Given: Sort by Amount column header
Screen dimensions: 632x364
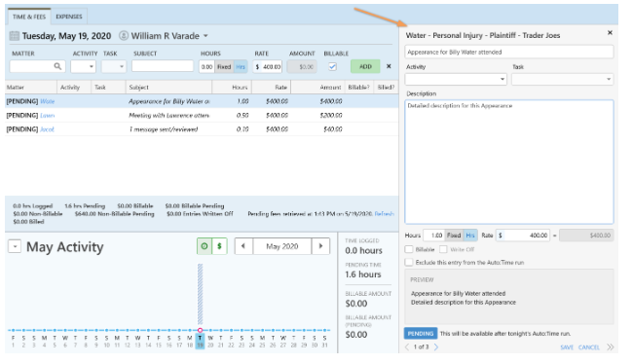Looking at the screenshot, I should tap(317, 87).
